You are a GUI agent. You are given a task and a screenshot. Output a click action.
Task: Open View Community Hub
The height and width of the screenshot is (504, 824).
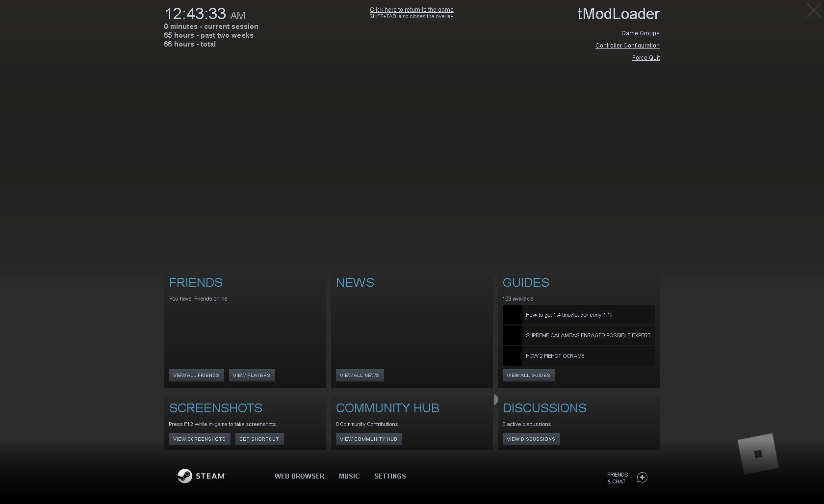[368, 439]
